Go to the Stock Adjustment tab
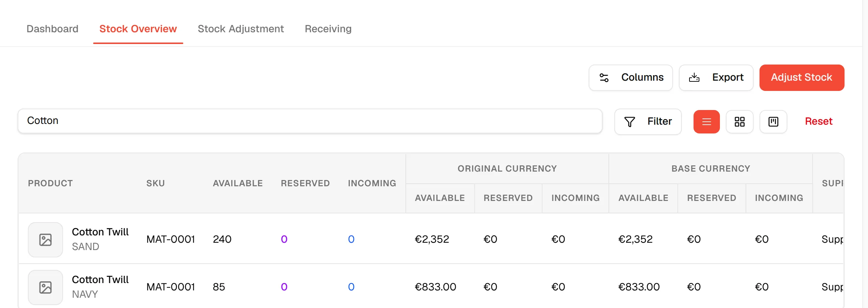The image size is (868, 308). 241,29
